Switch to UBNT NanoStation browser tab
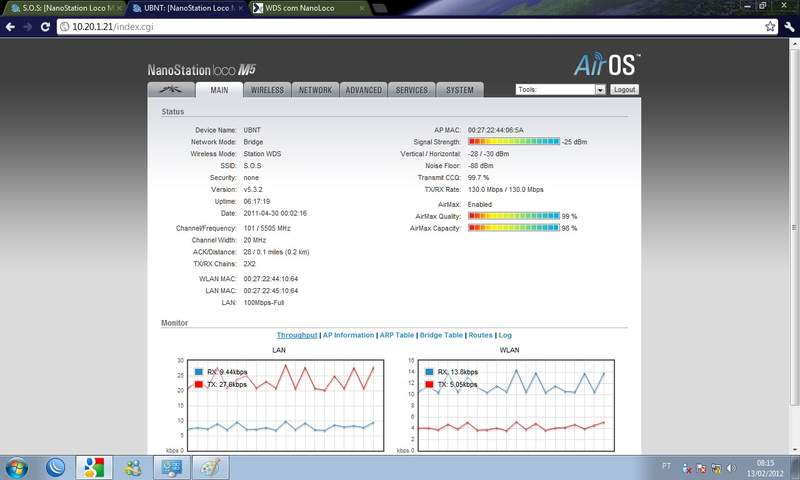800x480 pixels. pyautogui.click(x=188, y=8)
